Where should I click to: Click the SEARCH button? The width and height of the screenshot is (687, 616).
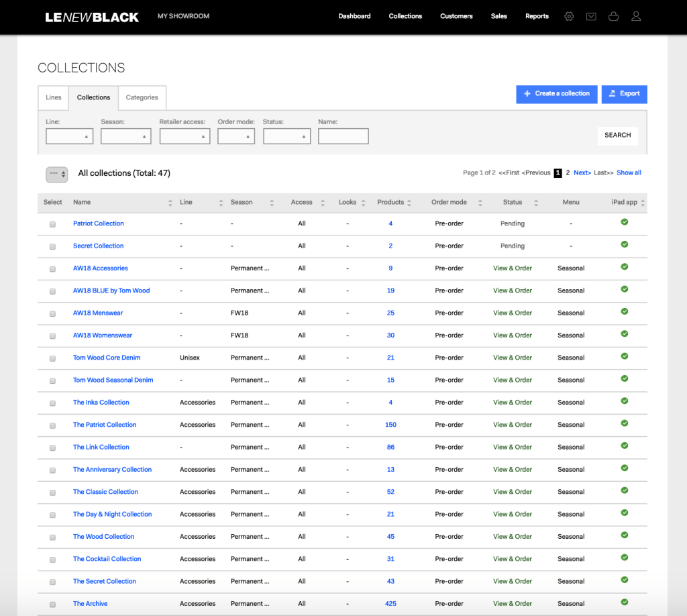[617, 136]
